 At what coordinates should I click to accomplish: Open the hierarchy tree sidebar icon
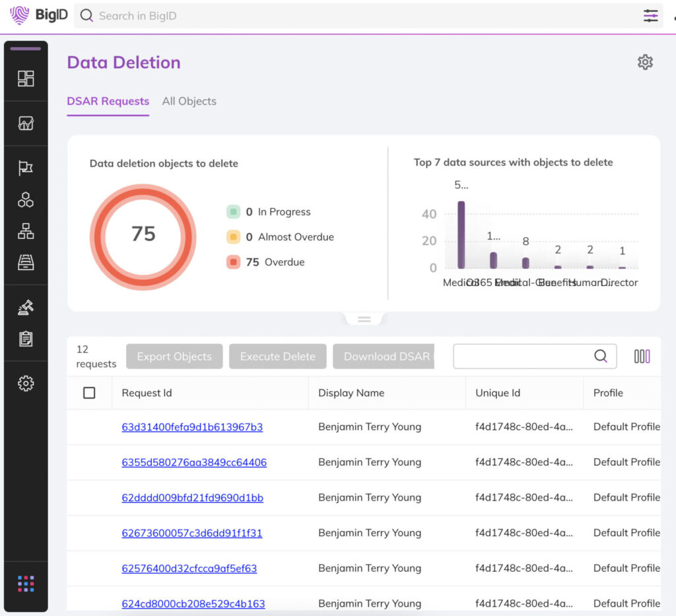pos(26,231)
